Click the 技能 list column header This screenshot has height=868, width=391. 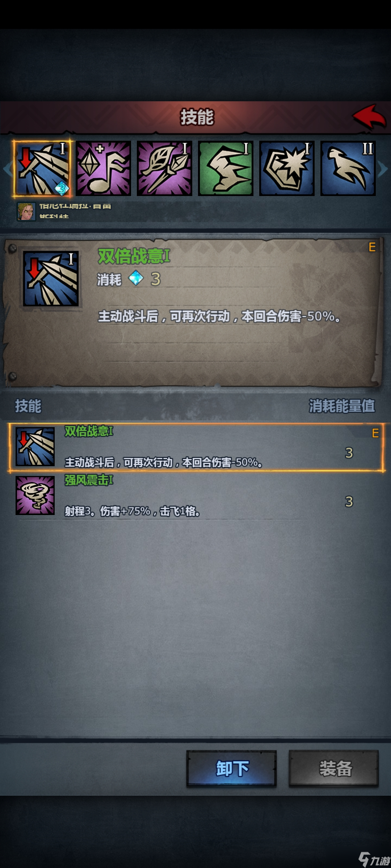coord(28,406)
